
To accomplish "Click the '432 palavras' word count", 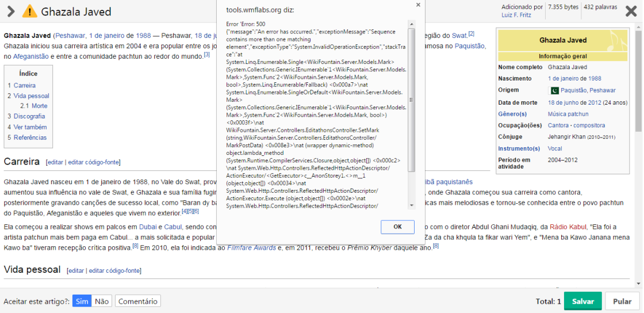I will 600,7.
